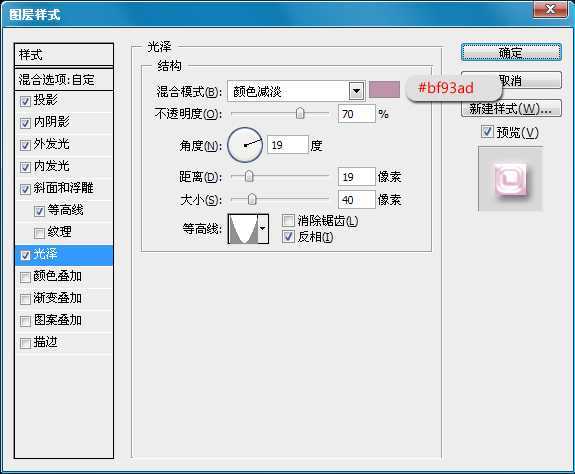
Task: Select the 外发光 style row label
Action: 51,143
